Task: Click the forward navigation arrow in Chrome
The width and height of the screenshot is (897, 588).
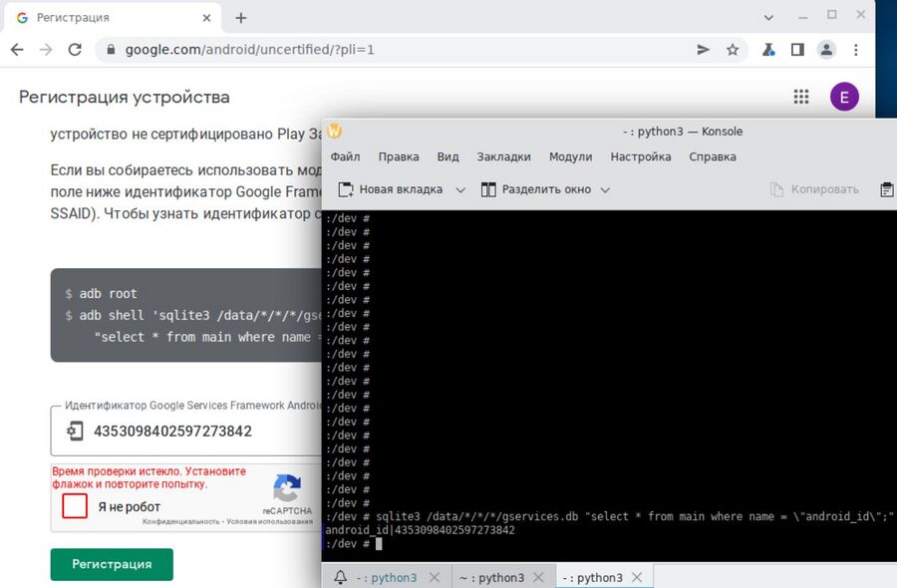Action: [x=46, y=50]
